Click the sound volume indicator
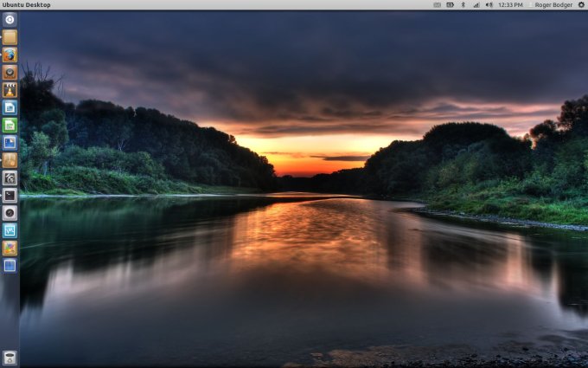This screenshot has width=588, height=368. pyautogui.click(x=489, y=5)
